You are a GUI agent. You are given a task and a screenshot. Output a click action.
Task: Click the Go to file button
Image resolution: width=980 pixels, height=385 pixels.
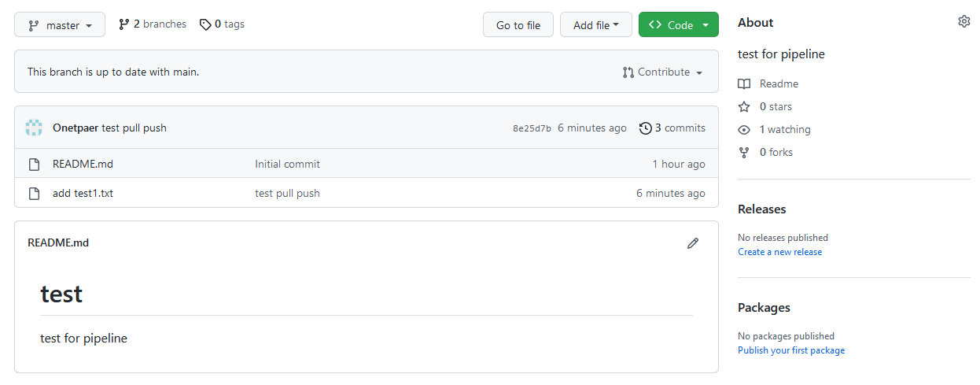tap(518, 25)
